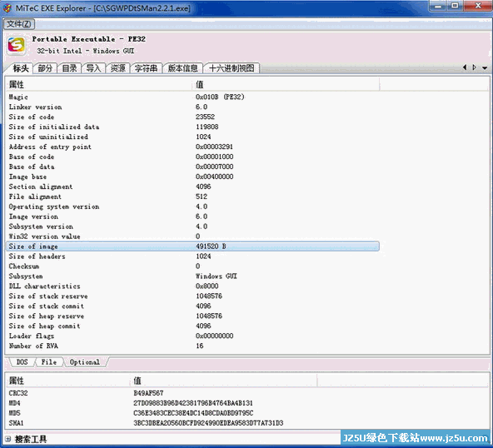Open the 版本信息 tab

pyautogui.click(x=182, y=68)
